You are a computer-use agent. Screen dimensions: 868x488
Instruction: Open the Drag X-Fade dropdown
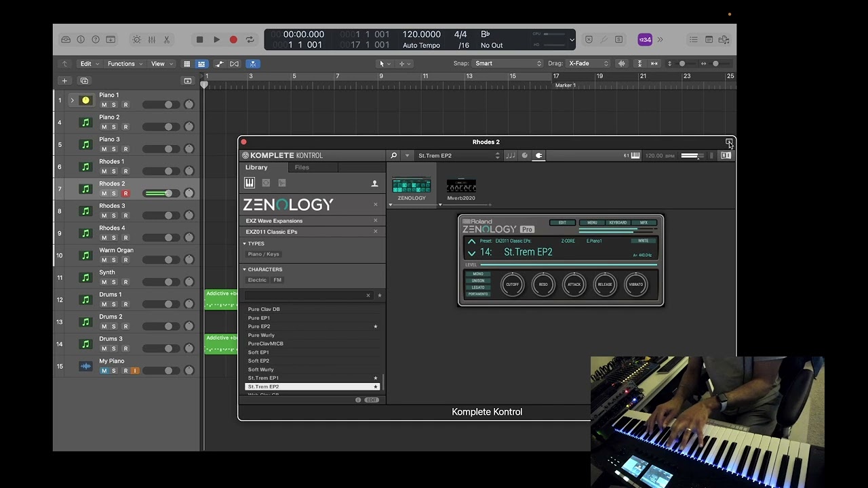point(588,64)
